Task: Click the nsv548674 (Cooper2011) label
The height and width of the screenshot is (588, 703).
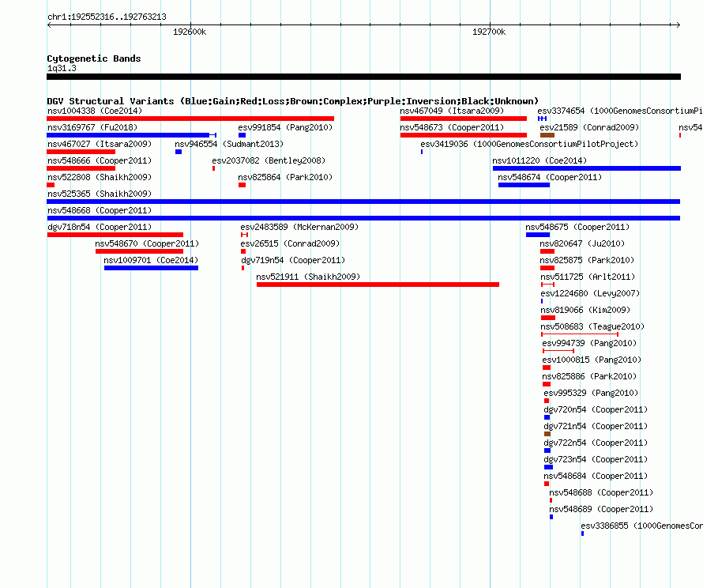Action: coord(550,177)
